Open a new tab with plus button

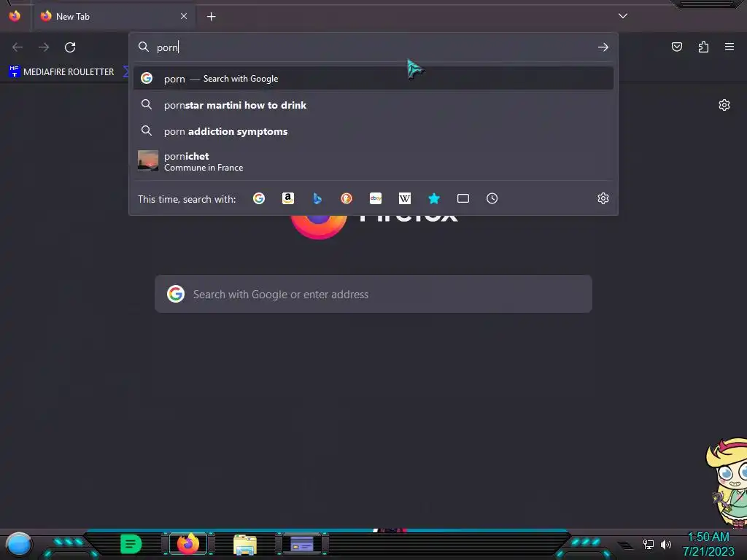pyautogui.click(x=211, y=17)
